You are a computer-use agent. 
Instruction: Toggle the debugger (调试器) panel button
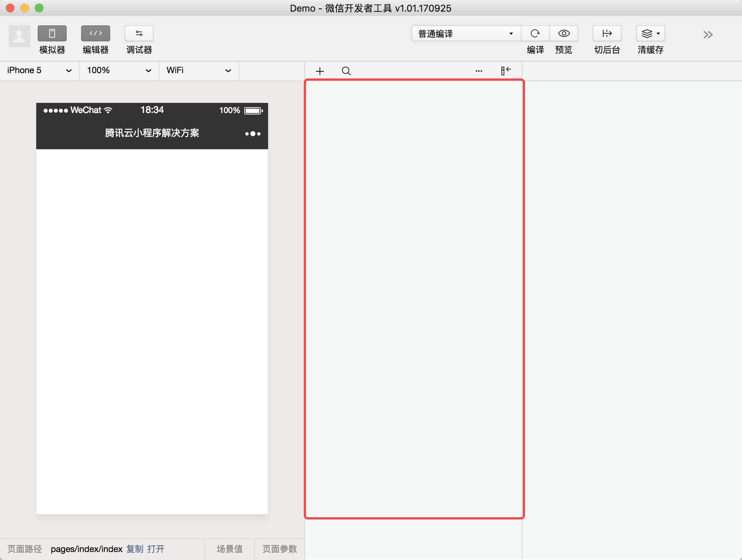pos(139,34)
